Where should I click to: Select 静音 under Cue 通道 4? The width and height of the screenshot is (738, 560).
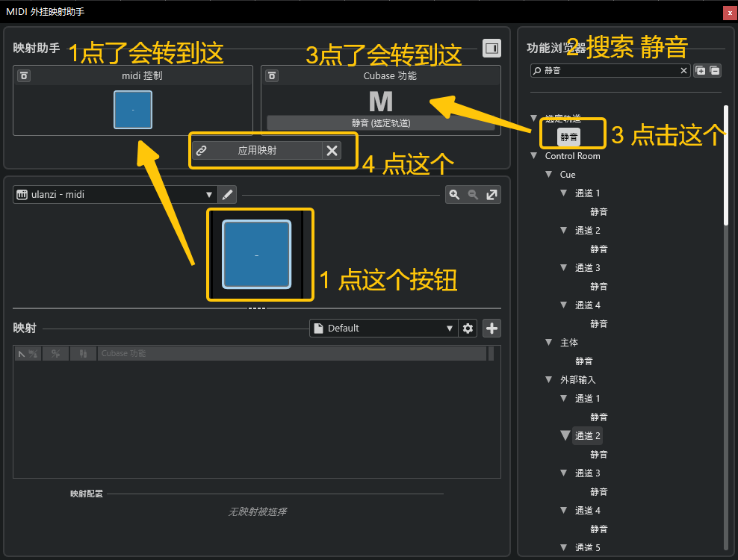(598, 324)
